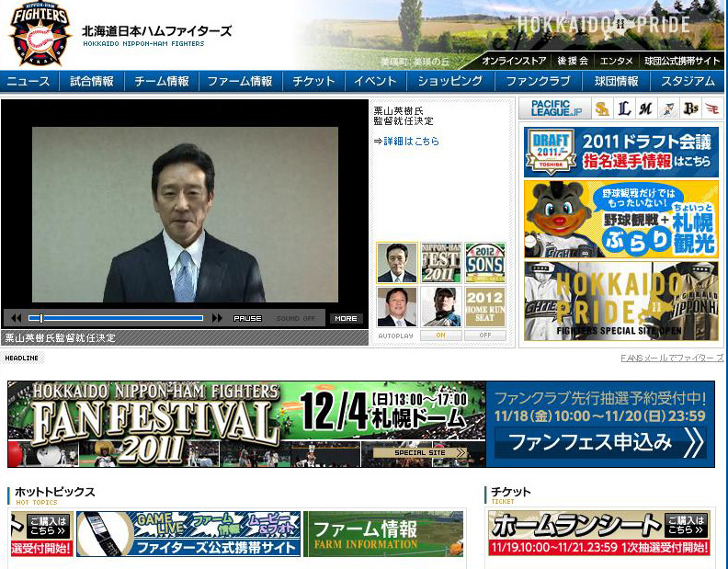The width and height of the screenshot is (728, 569).
Task: Turn AUTOPLAY ON
Action: (x=440, y=336)
